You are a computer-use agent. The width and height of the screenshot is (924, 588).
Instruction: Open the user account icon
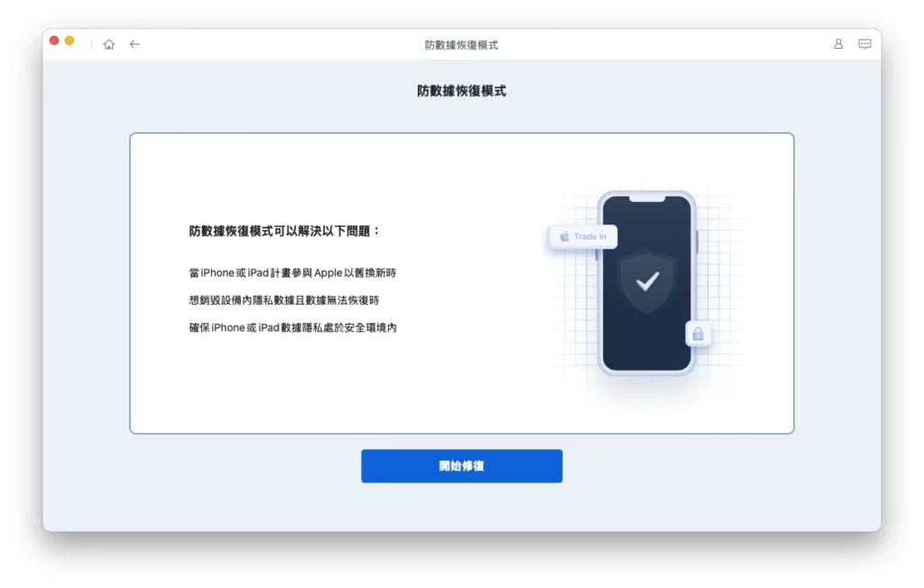838,44
